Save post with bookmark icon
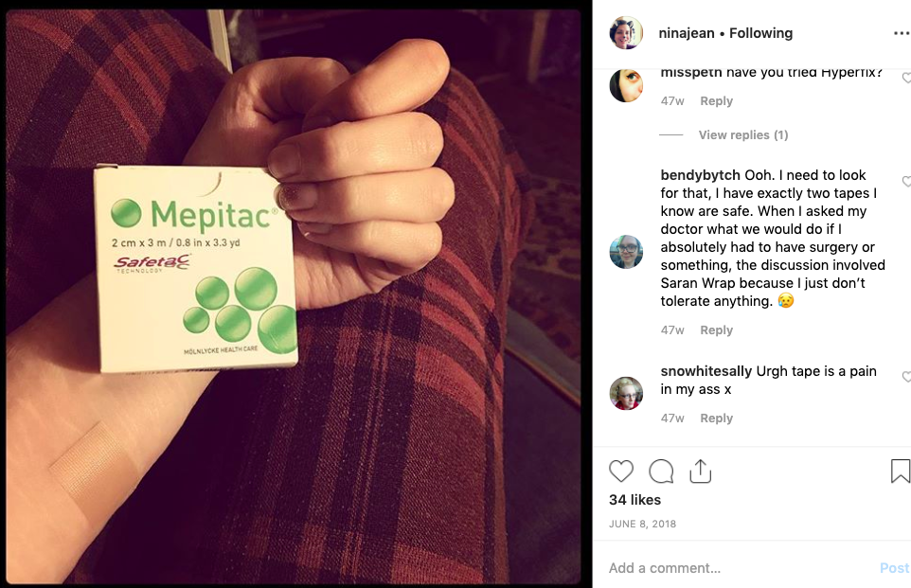 click(x=900, y=472)
